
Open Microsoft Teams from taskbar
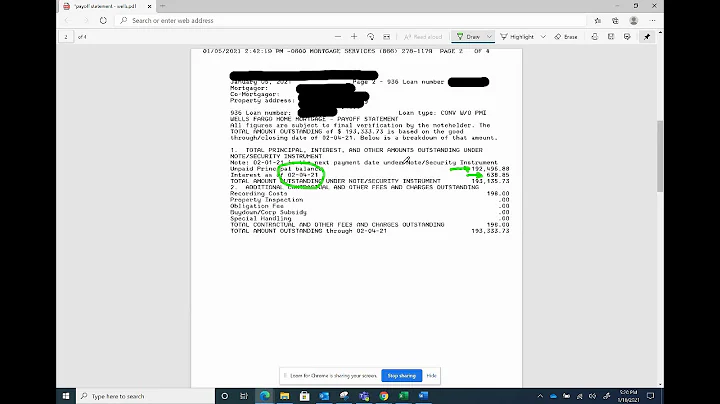tap(364, 396)
